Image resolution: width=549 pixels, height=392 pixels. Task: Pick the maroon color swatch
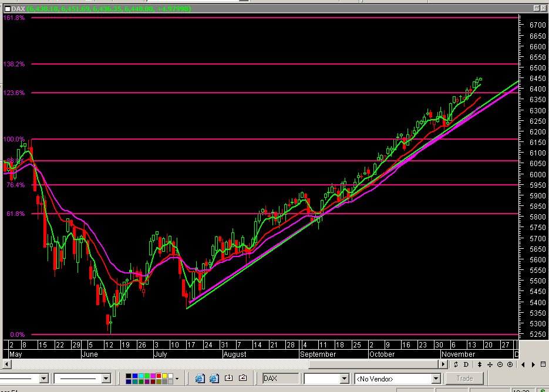coord(153,381)
